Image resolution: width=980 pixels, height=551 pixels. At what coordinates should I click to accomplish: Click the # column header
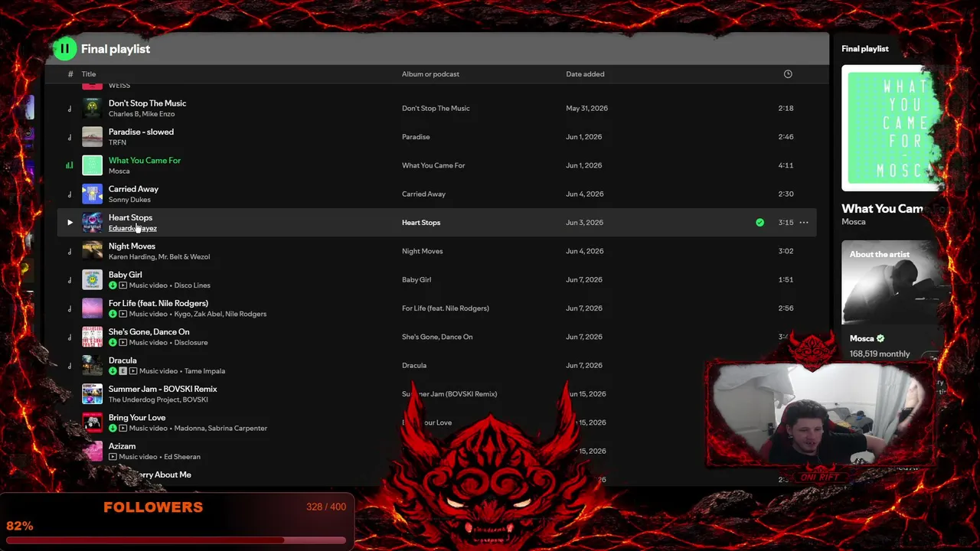(70, 74)
